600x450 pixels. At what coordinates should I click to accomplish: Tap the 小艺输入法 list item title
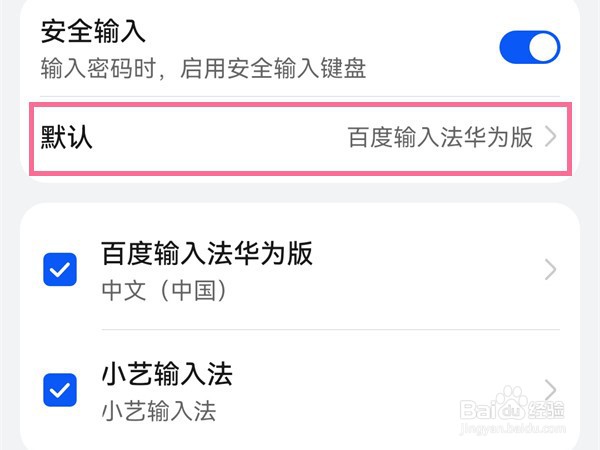pos(167,374)
